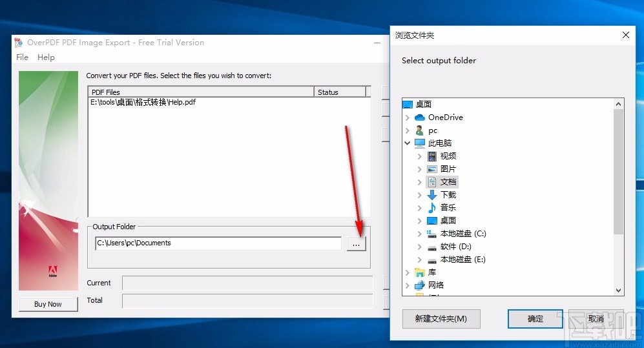This screenshot has width=644, height=348.
Task: Click the 音乐 music note icon
Action: coord(432,208)
